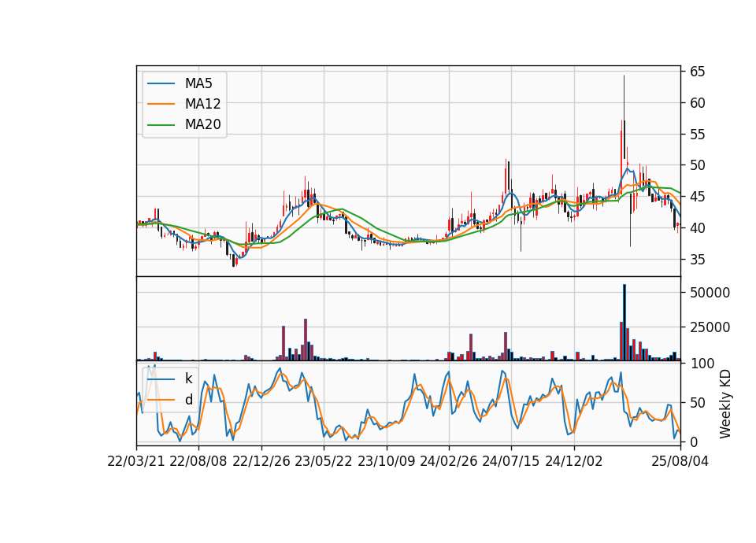The height and width of the screenshot is (543, 756).
Task: Click the k legend entry in KD panel
Action: click(x=170, y=379)
